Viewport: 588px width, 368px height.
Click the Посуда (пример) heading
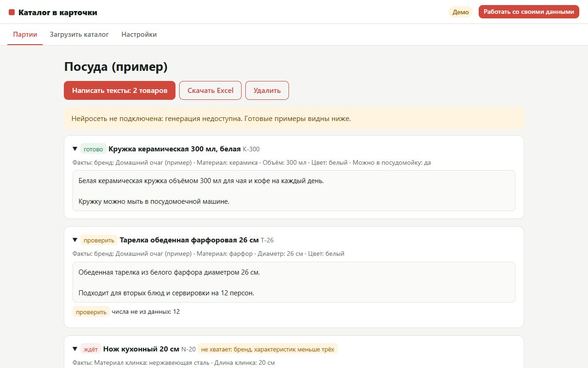pos(116,67)
